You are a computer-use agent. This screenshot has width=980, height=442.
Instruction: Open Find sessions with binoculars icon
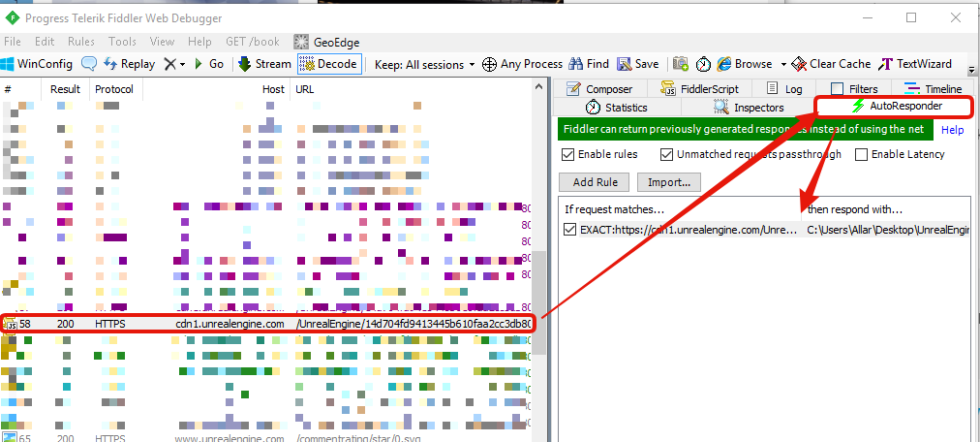[588, 64]
